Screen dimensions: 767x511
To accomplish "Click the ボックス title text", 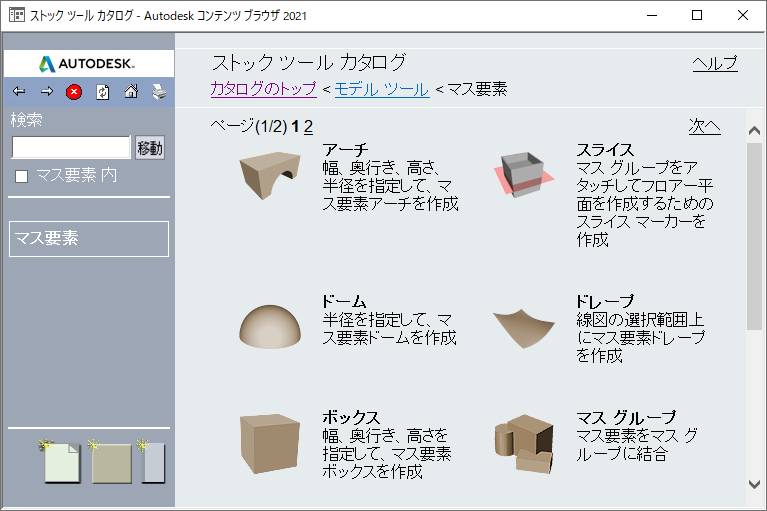I will coord(351,417).
